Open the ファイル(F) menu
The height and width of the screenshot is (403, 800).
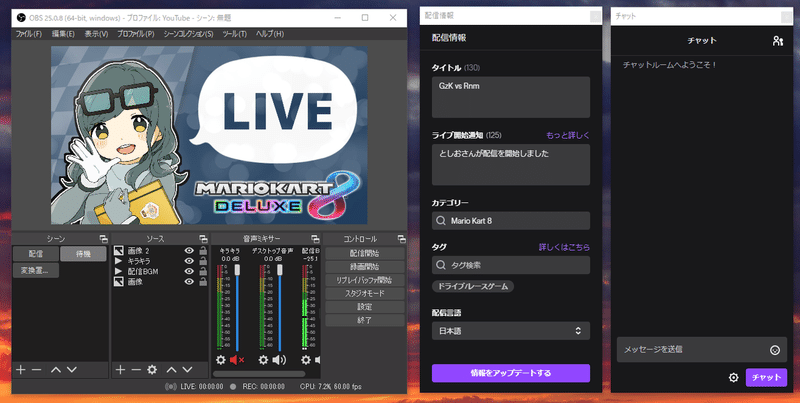[29, 34]
